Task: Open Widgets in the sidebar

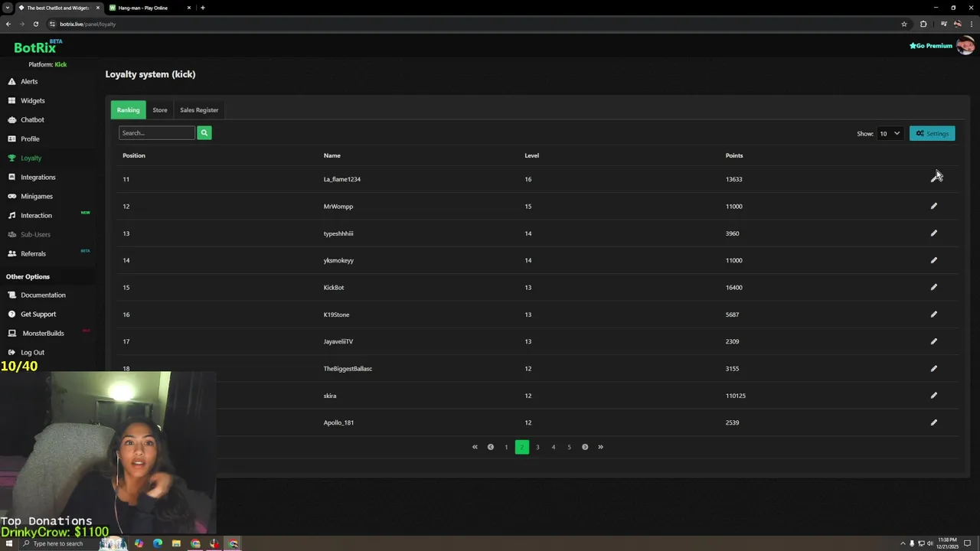Action: tap(32, 100)
